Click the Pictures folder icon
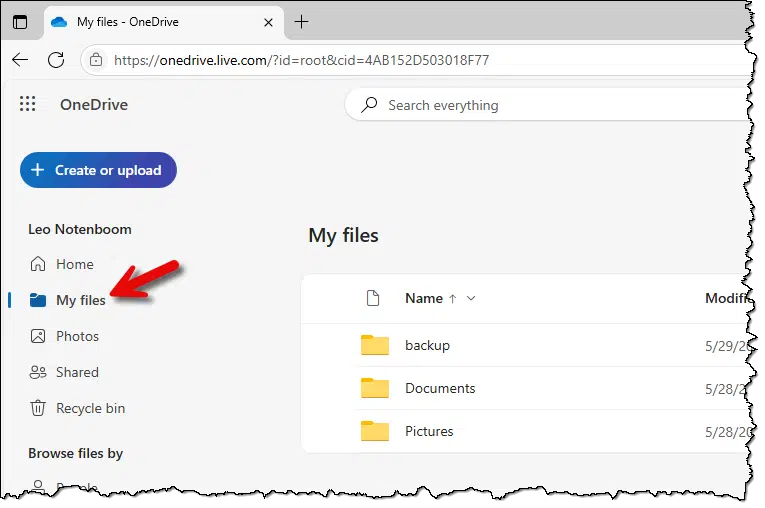The image size is (765, 508). click(x=375, y=431)
